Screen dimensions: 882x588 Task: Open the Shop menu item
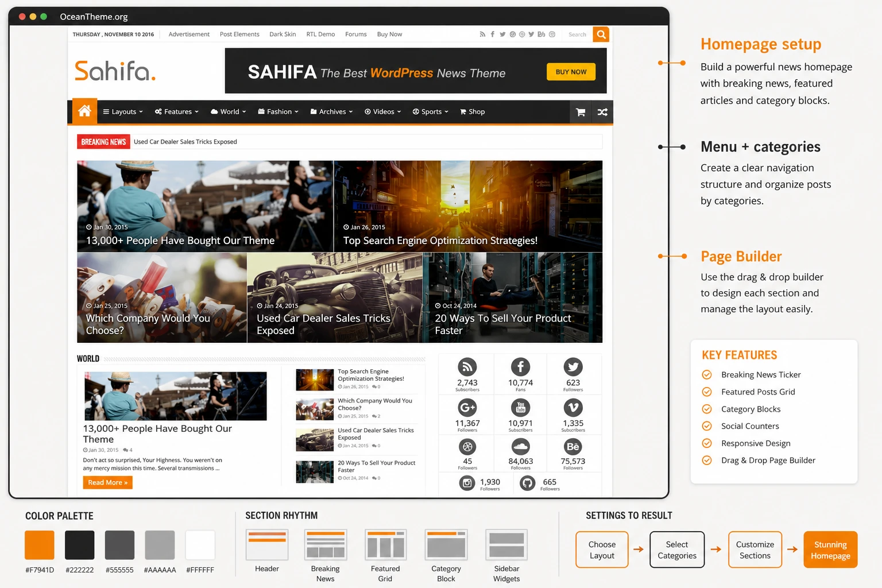[x=473, y=112]
